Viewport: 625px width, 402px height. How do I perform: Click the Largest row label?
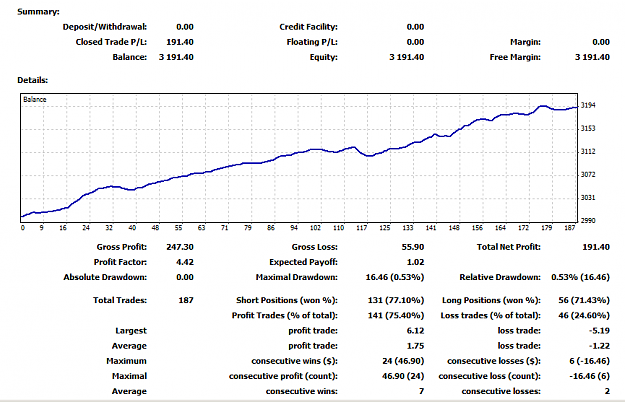[131, 330]
